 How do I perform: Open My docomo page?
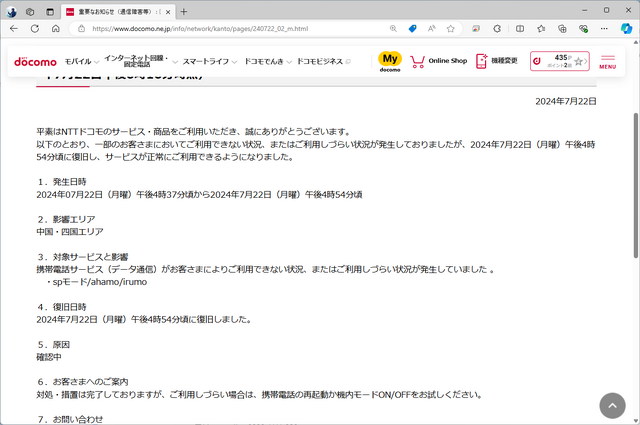click(x=390, y=61)
